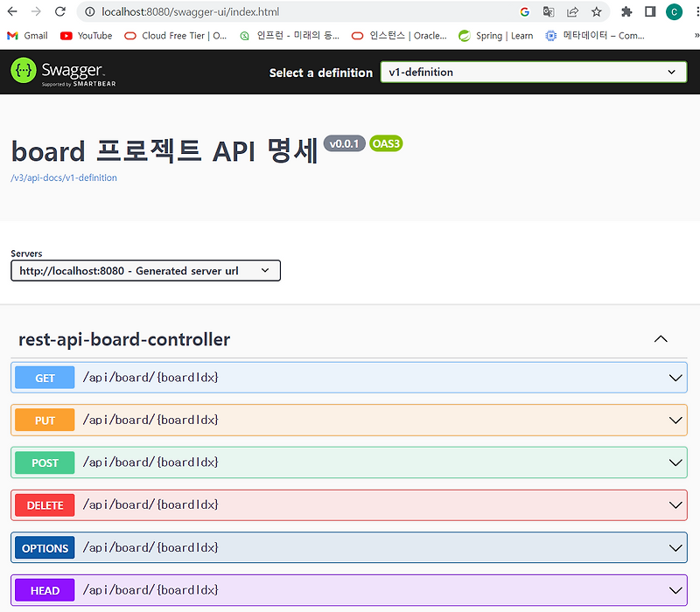Viewport: 700px width, 612px height.
Task: Collapse the rest-api-board-controller section
Action: click(661, 339)
